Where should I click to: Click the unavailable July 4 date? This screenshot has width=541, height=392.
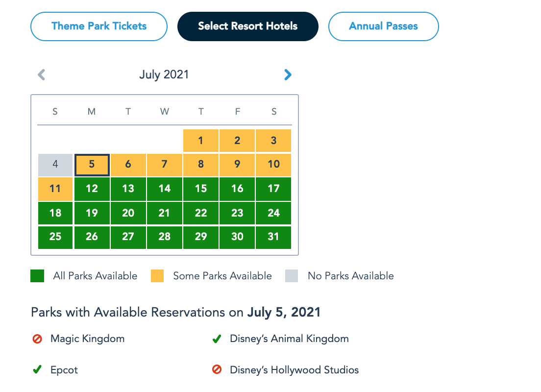pyautogui.click(x=55, y=165)
